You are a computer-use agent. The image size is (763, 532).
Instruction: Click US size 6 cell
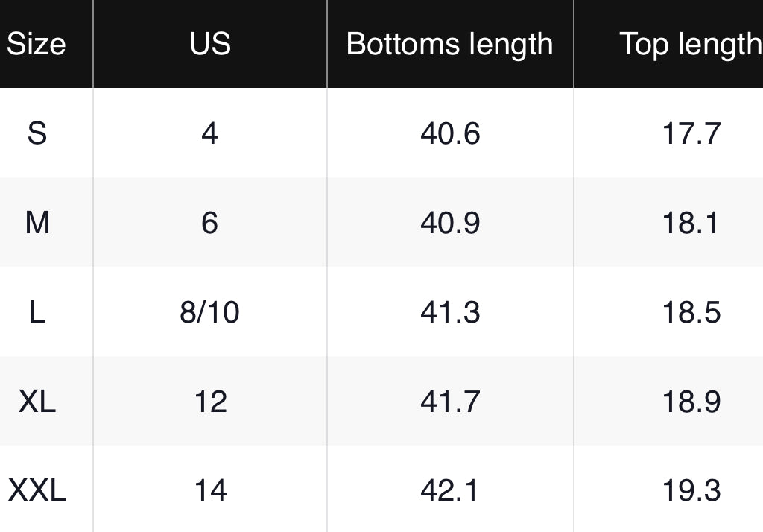coord(209,223)
